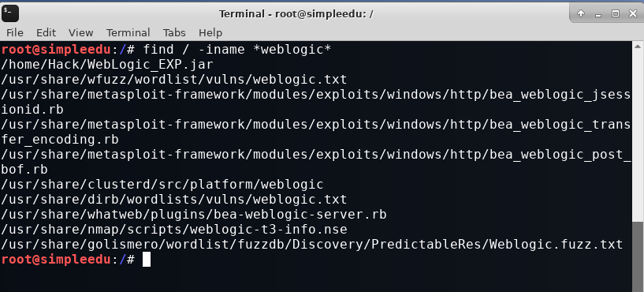Click the vertical scrollbar thumb
The height and width of the screenshot is (292, 644).
(638, 256)
